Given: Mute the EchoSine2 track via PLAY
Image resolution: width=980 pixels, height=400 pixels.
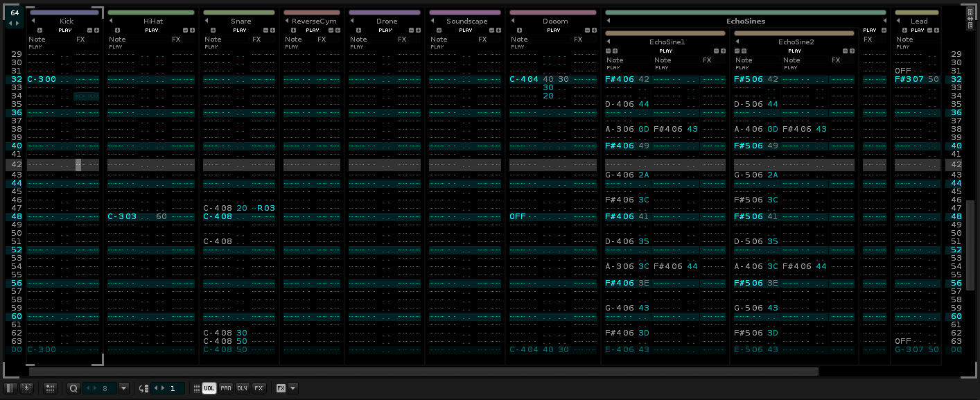Looking at the screenshot, I should click(x=795, y=51).
